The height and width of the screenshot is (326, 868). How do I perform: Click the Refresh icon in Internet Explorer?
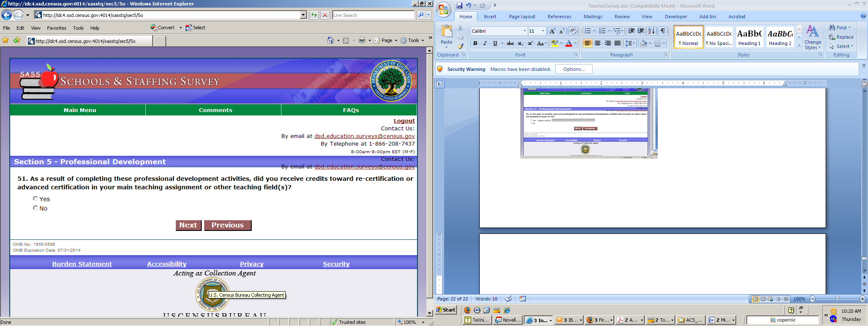point(314,15)
